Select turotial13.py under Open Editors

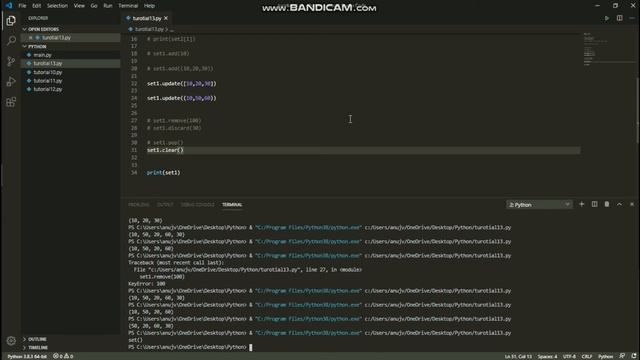point(71,38)
